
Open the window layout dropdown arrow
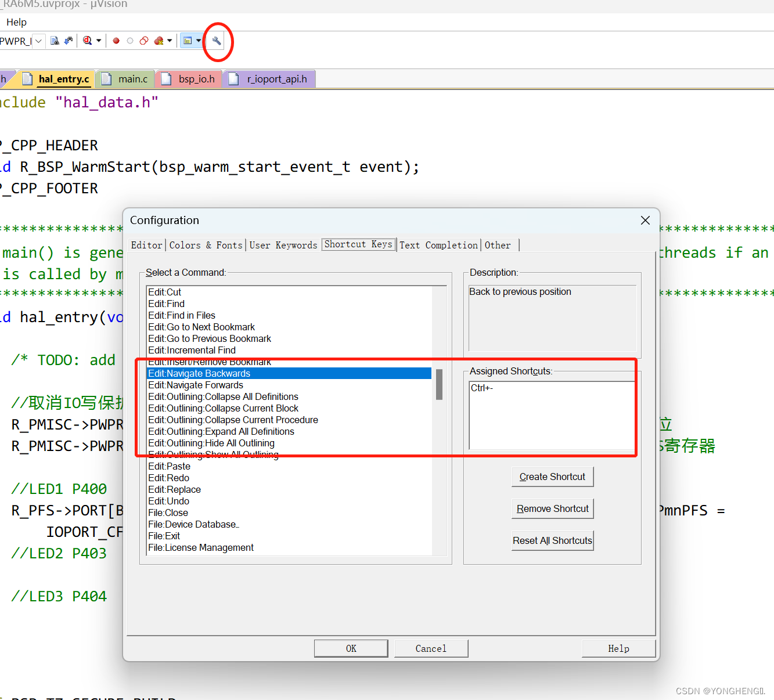(x=199, y=41)
